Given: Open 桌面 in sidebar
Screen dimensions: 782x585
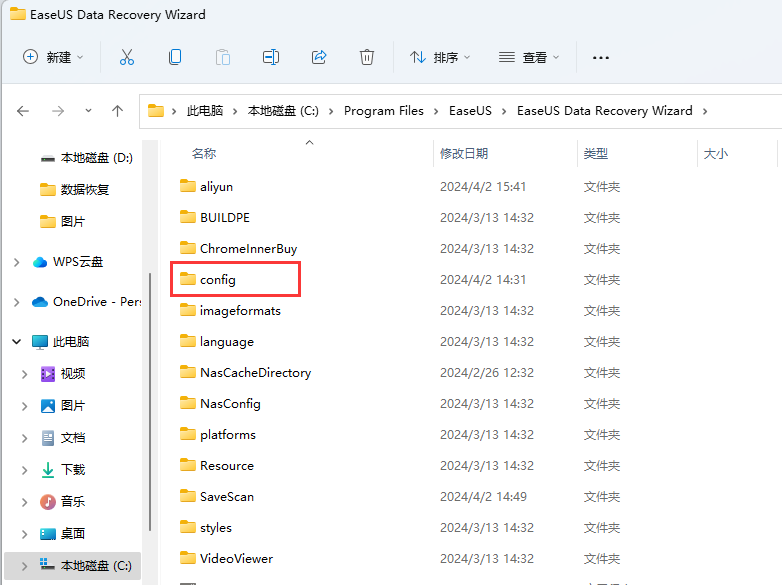Looking at the screenshot, I should click(72, 534).
